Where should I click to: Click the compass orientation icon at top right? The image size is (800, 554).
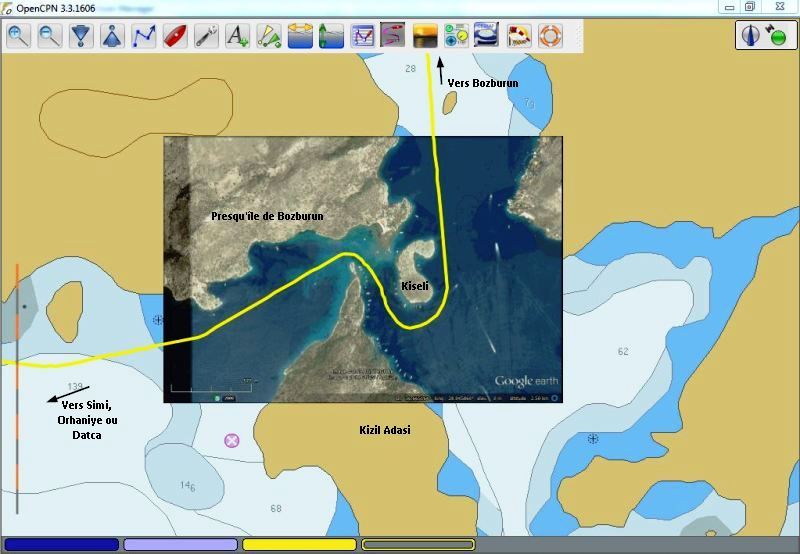coord(751,36)
